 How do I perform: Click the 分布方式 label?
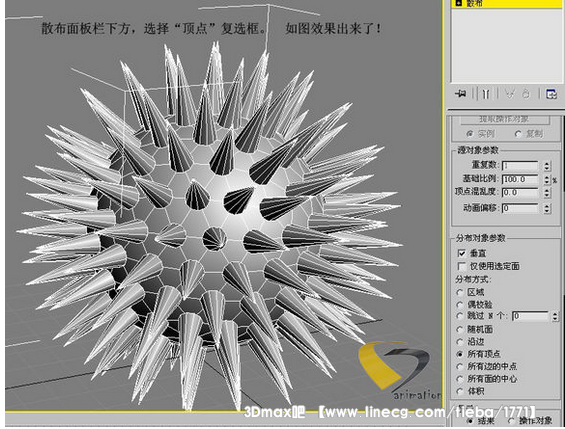[473, 279]
